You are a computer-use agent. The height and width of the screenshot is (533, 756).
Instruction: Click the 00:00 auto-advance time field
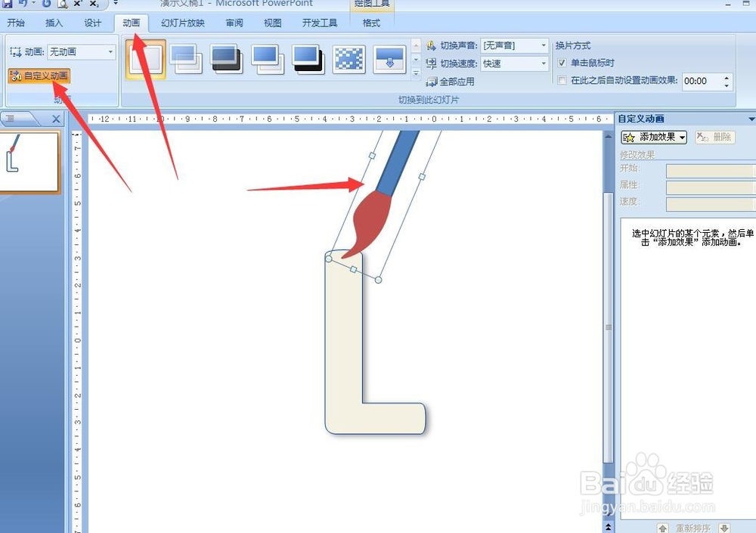click(702, 81)
